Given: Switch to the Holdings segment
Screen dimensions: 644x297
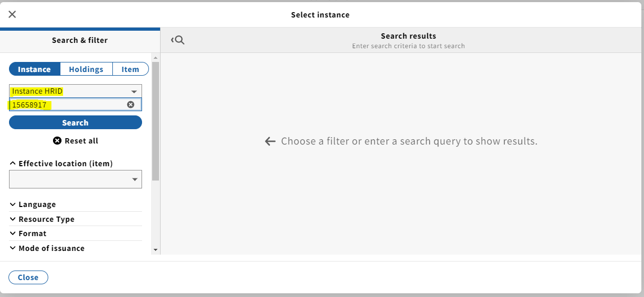Looking at the screenshot, I should click(x=86, y=69).
